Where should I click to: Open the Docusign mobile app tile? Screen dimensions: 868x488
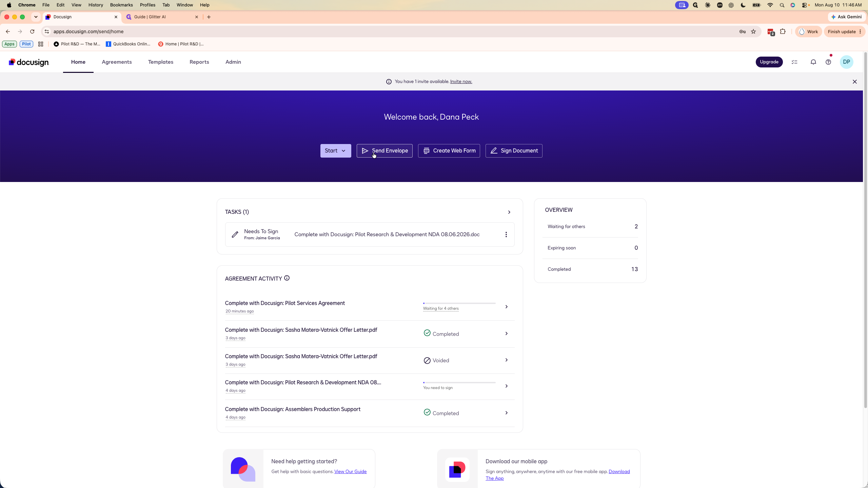pos(457,469)
